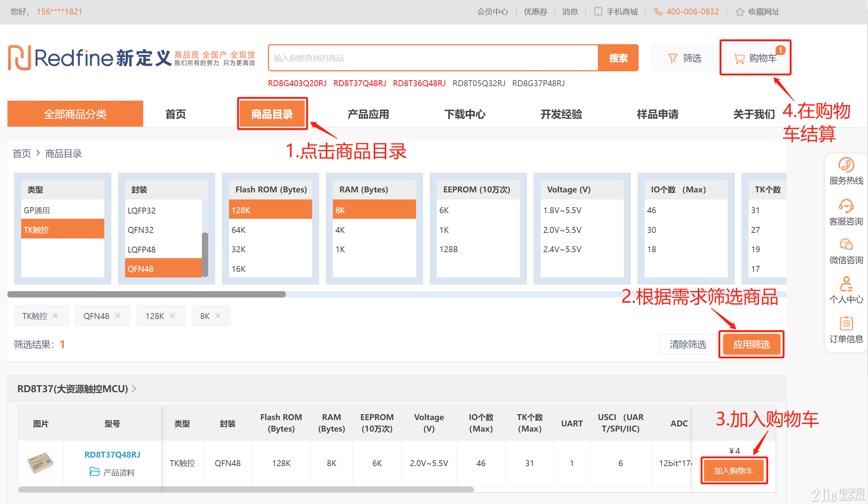868x504 pixels.
Task: Click the 收藏网址 star icon
Action: click(x=740, y=12)
